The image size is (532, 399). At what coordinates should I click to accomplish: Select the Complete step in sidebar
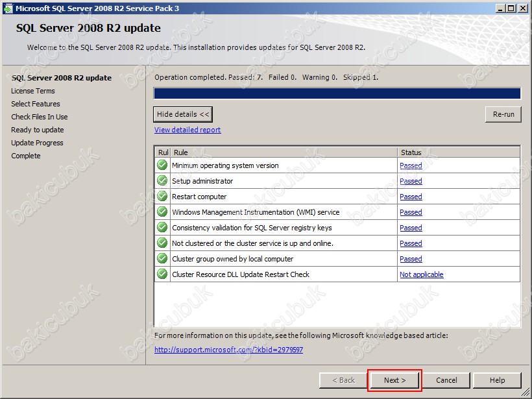click(26, 156)
